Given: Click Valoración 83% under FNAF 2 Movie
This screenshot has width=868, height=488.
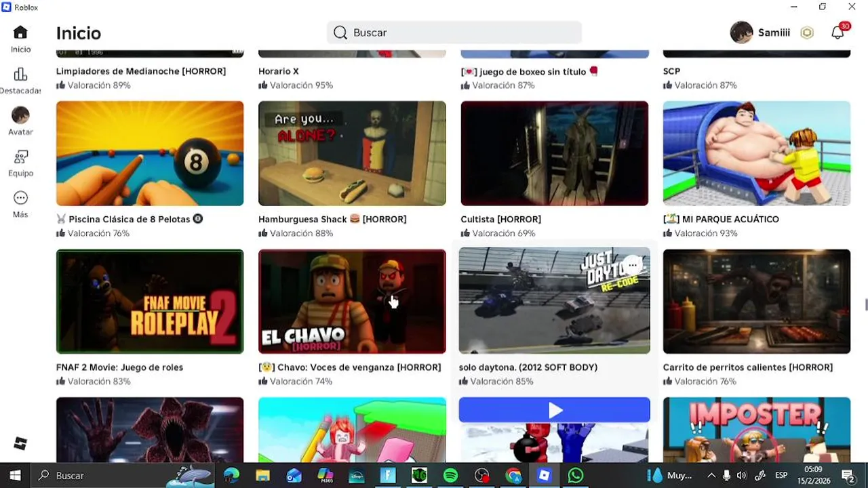Looking at the screenshot, I should click(x=94, y=382).
